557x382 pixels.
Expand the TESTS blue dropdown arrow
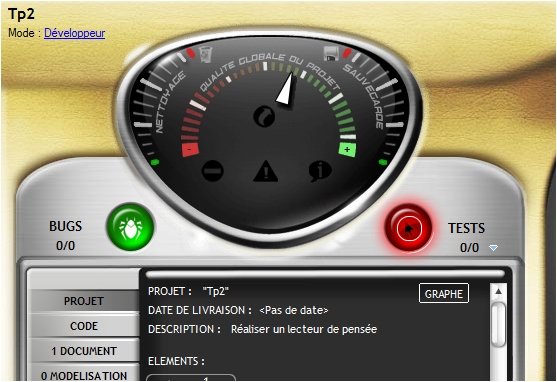pos(493,248)
